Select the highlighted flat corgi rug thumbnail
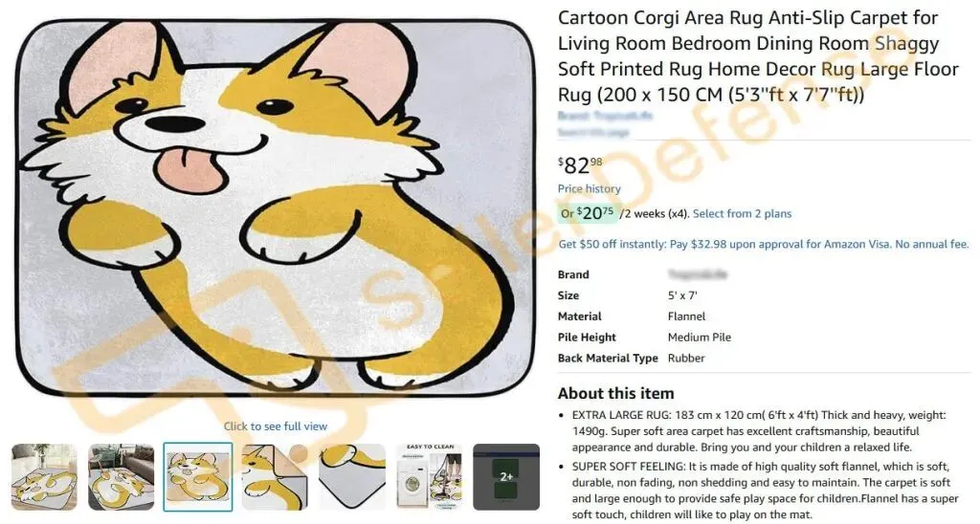This screenshot has height=524, width=980. point(198,477)
